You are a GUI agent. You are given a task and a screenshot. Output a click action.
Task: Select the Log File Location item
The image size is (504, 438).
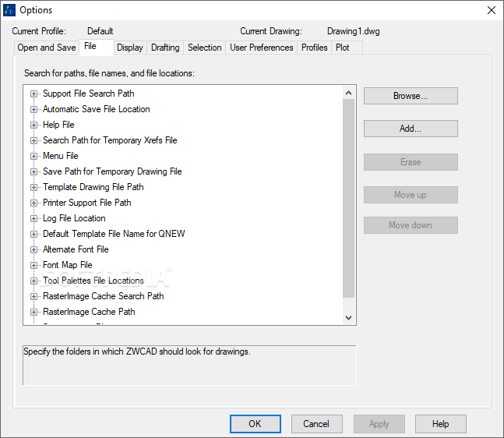point(74,218)
